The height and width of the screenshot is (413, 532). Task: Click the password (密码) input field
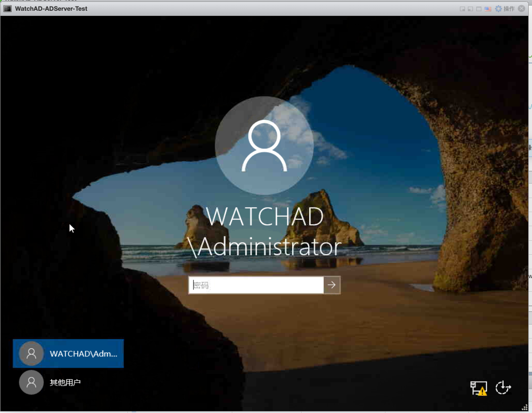tap(256, 285)
